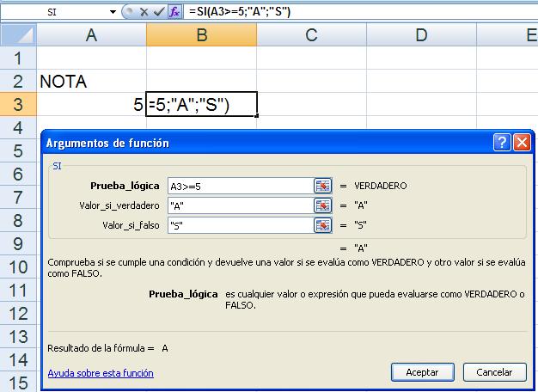Click the Select All corner button
This screenshot has height=392, width=538.
pyautogui.click(x=18, y=35)
